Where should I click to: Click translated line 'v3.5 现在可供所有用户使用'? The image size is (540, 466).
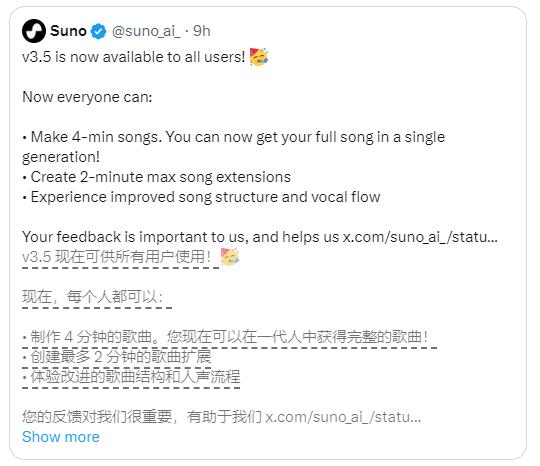pos(116,257)
